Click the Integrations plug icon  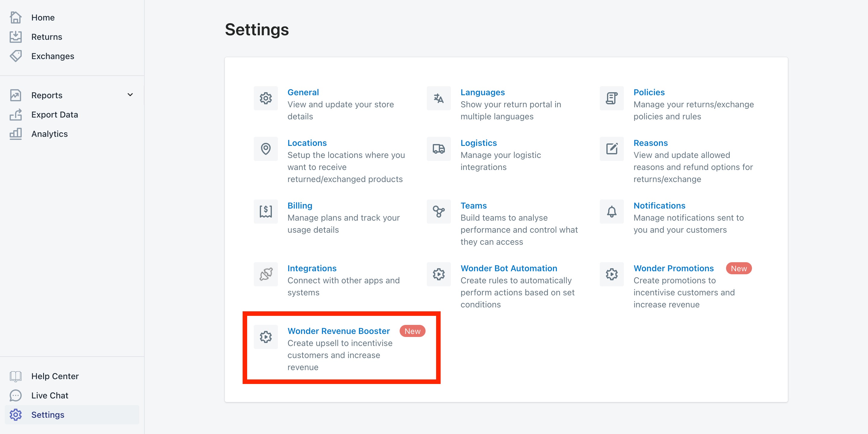click(x=266, y=274)
